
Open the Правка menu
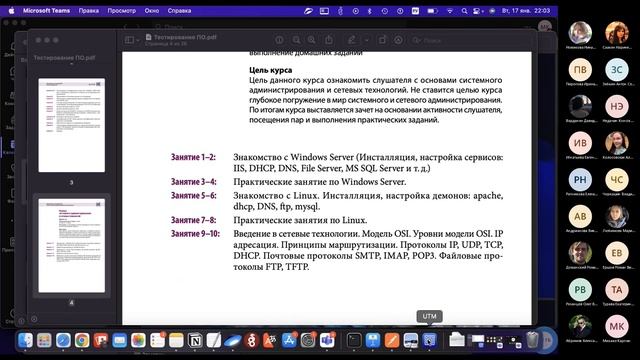89,11
